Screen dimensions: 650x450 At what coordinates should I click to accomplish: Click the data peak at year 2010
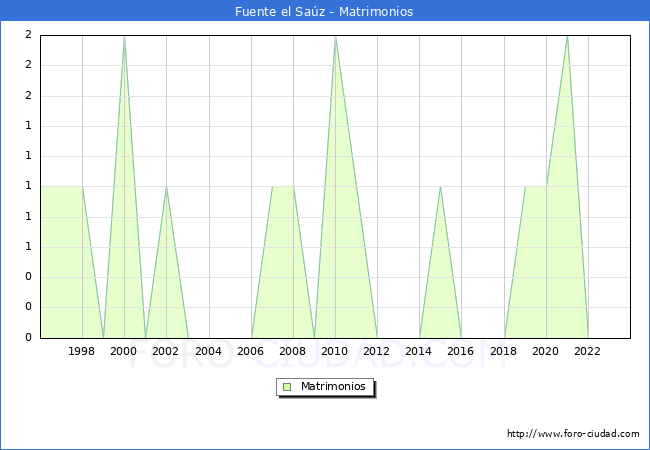coord(335,36)
